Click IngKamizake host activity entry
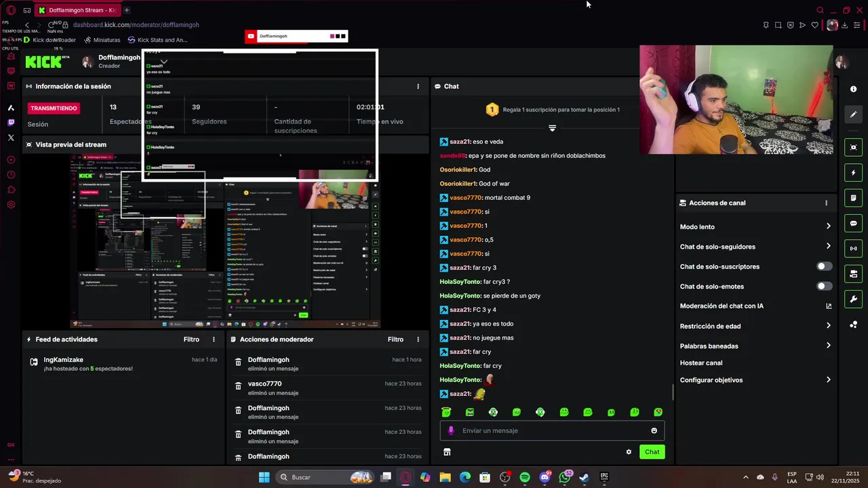Viewport: 868px width, 488px height. 123,364
